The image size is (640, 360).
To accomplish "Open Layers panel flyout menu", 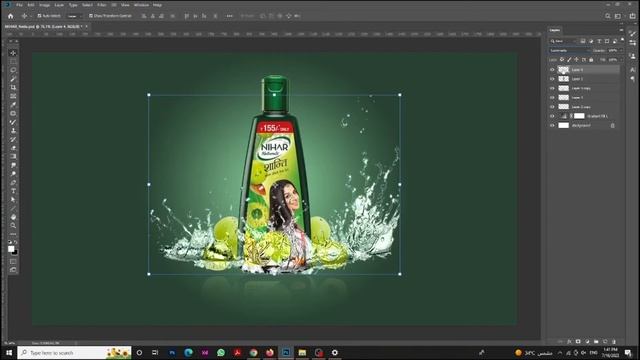I will point(621,30).
